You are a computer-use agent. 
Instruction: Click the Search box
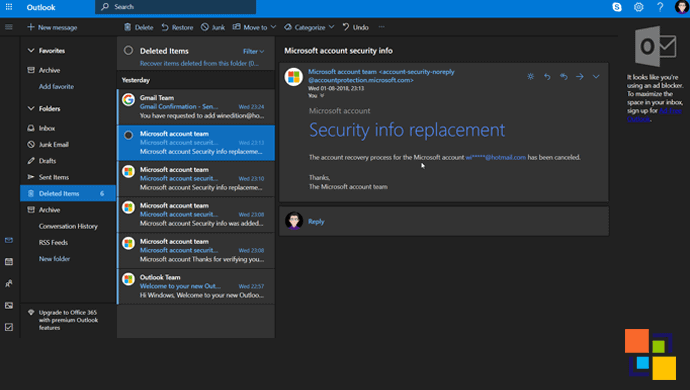(176, 7)
